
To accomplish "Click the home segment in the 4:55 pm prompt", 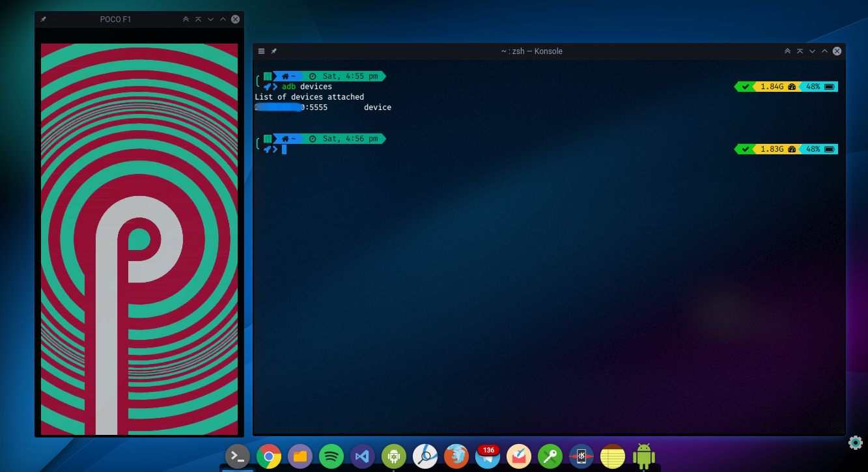I will tap(288, 76).
